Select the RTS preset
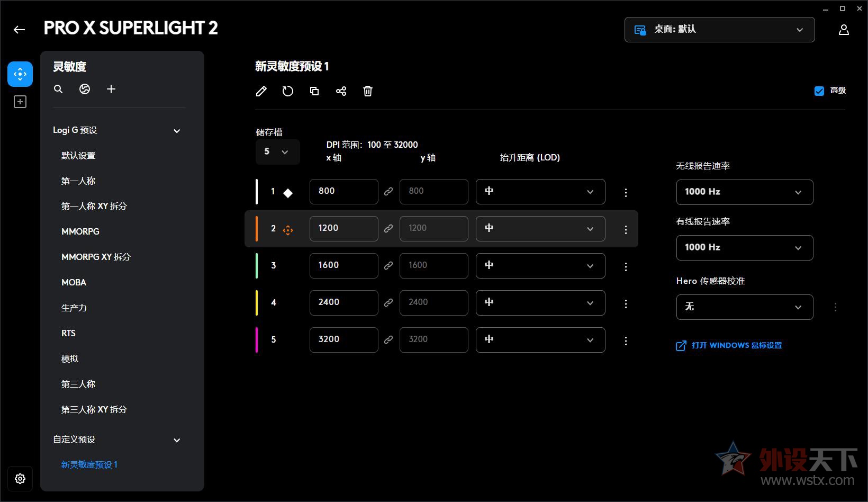This screenshot has height=502, width=868. [68, 334]
